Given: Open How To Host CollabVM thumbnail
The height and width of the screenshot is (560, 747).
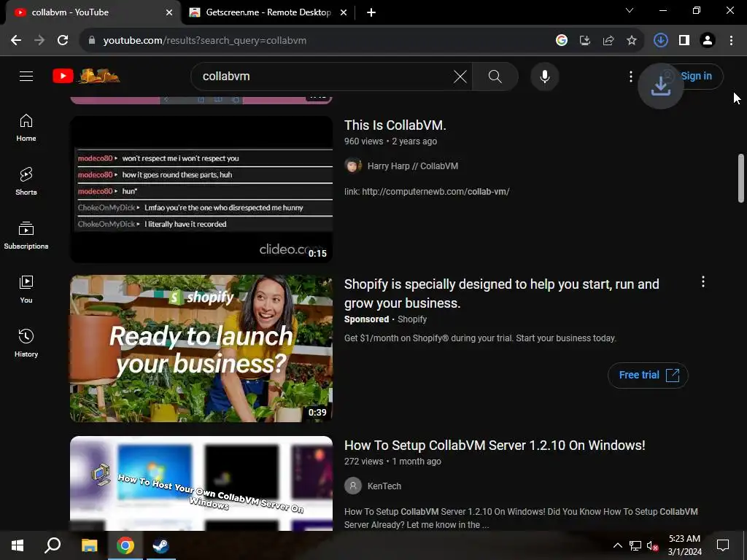Looking at the screenshot, I should pyautogui.click(x=201, y=483).
